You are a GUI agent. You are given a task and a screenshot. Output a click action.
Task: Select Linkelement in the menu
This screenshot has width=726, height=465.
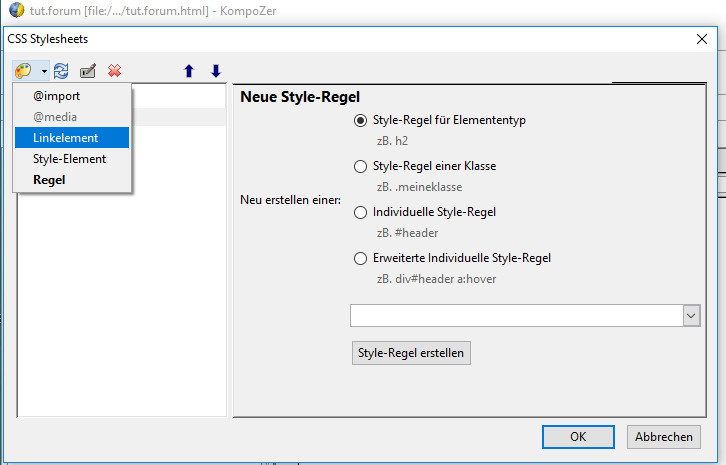pos(72,138)
